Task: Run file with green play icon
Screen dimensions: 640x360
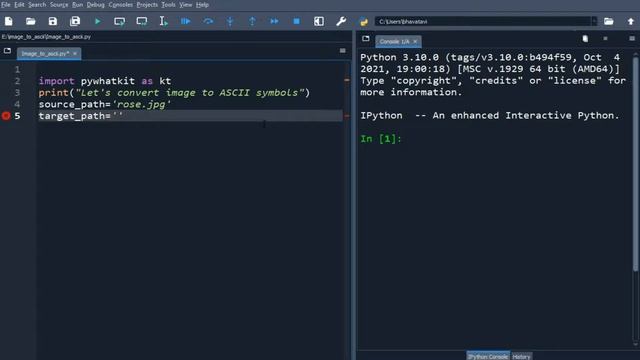Action: click(x=97, y=21)
